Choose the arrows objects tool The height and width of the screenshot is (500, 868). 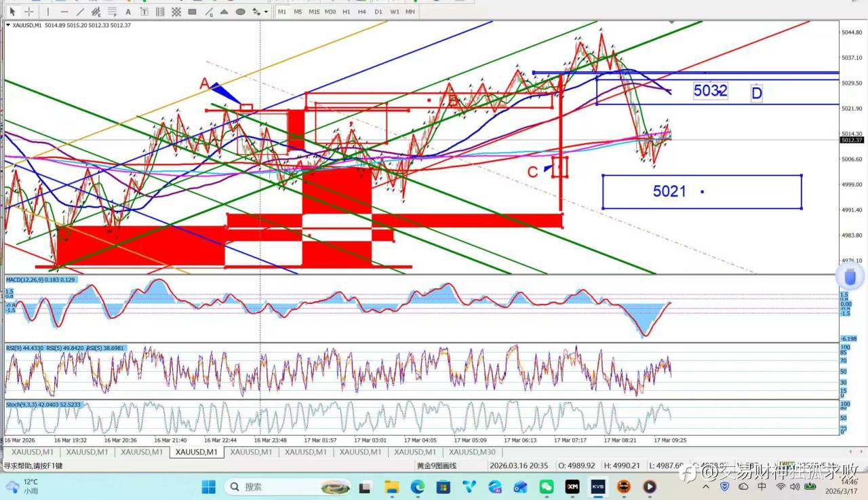pyautogui.click(x=256, y=12)
